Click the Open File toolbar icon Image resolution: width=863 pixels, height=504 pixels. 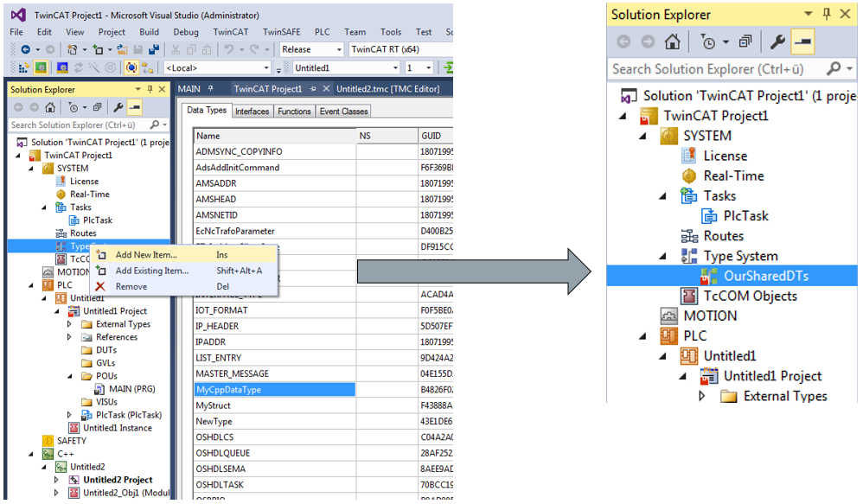(122, 49)
